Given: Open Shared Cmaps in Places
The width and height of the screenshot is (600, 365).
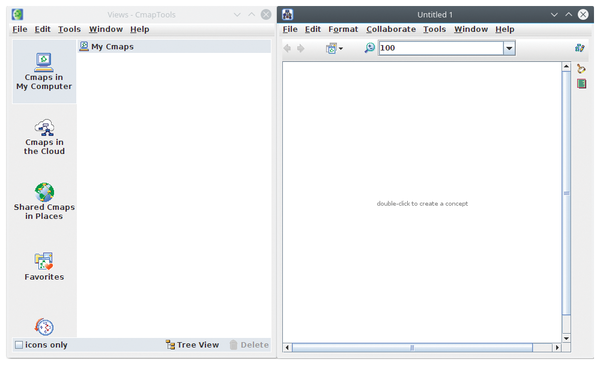Looking at the screenshot, I should pyautogui.click(x=44, y=202).
